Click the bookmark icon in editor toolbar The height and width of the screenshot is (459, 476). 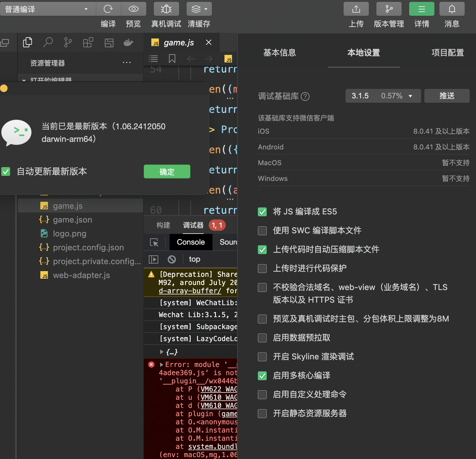point(172,59)
